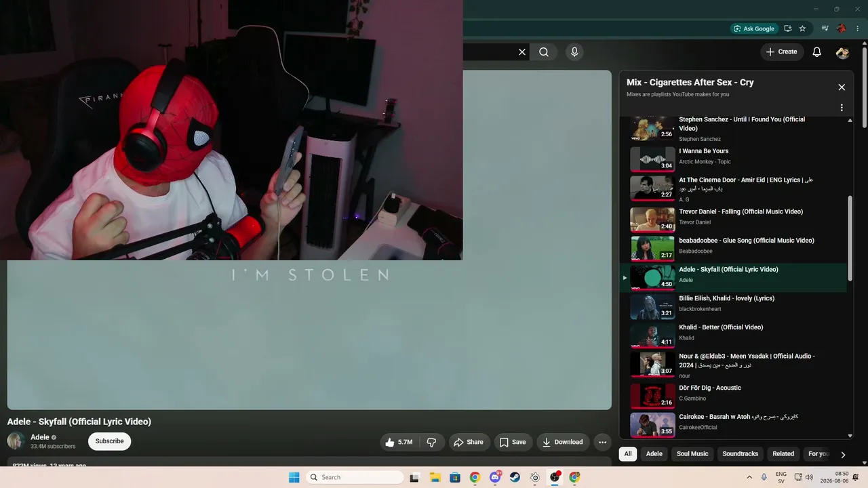This screenshot has height=488, width=868.
Task: Start voice search with the microphone icon
Action: point(574,52)
